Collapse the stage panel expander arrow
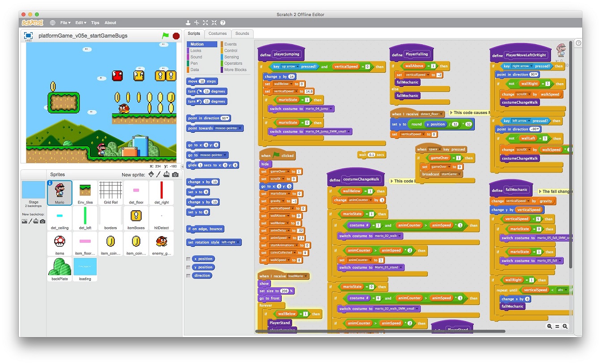601x364 pixels. pyautogui.click(x=183, y=166)
